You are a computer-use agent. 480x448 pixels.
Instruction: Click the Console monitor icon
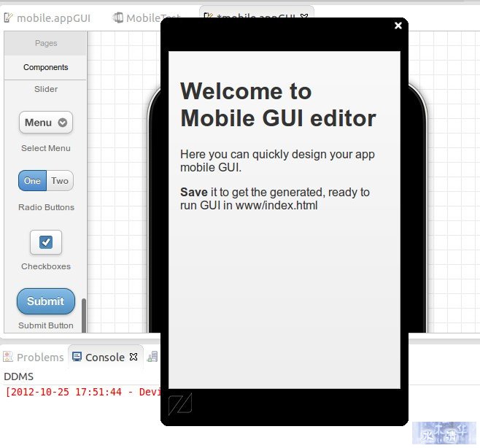[77, 357]
